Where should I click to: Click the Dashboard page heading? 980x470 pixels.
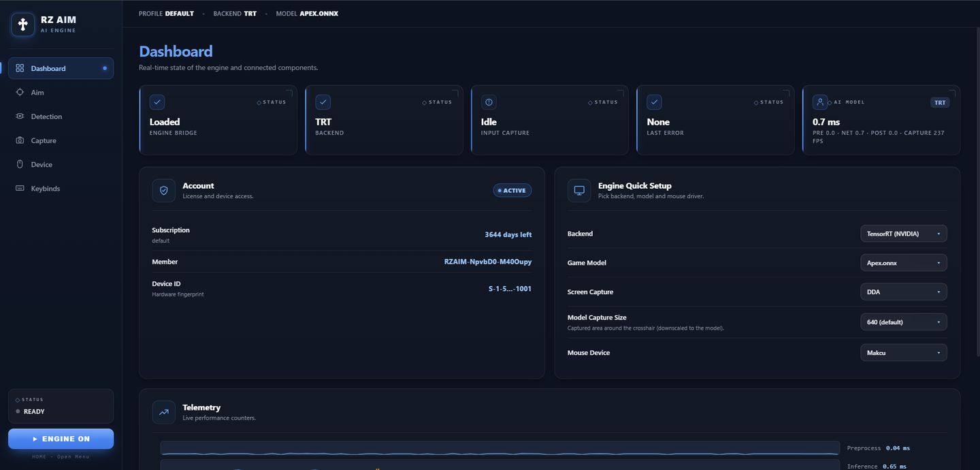176,51
